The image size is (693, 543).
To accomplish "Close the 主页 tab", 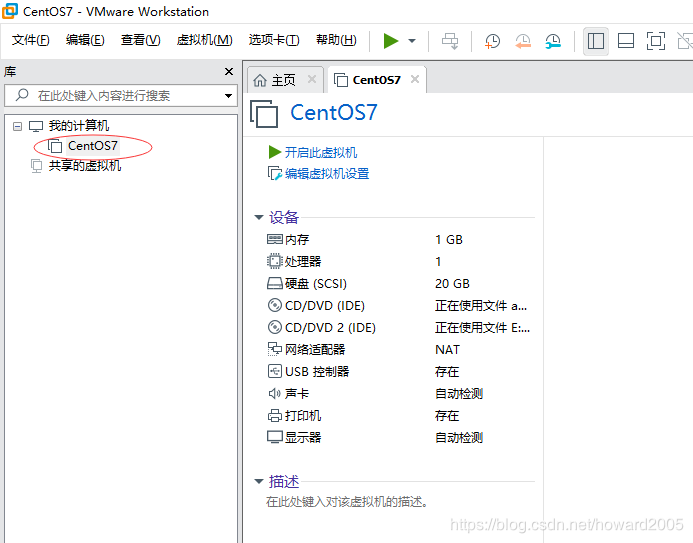I will click(312, 79).
